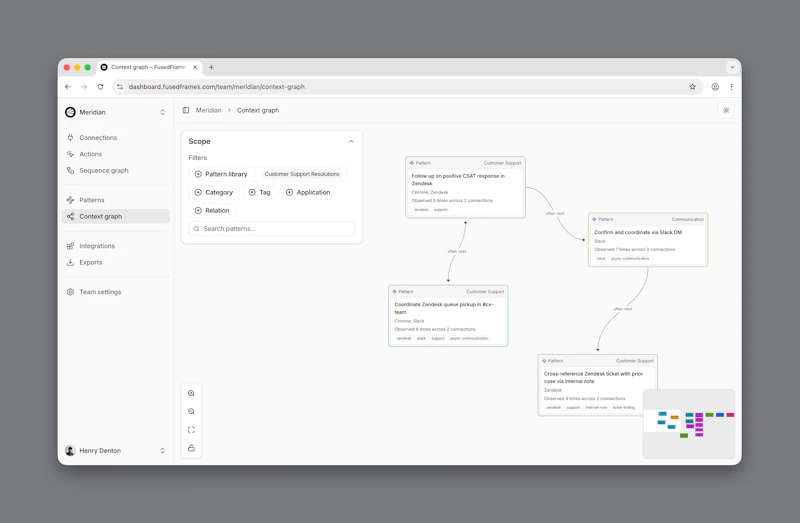The image size is (800, 523).
Task: Open Henry Denton user menu chevron
Action: (162, 451)
